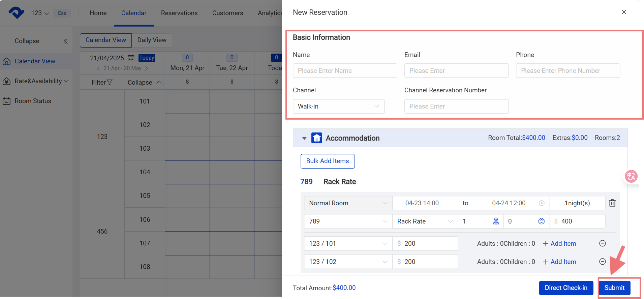This screenshot has height=299, width=644.
Task: Click the translate floating icon
Action: pyautogui.click(x=631, y=176)
